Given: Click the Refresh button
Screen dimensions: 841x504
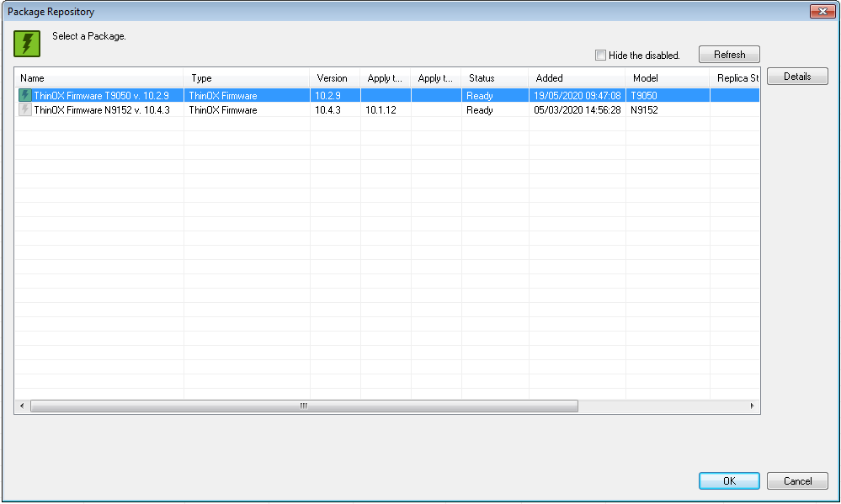Looking at the screenshot, I should point(728,54).
